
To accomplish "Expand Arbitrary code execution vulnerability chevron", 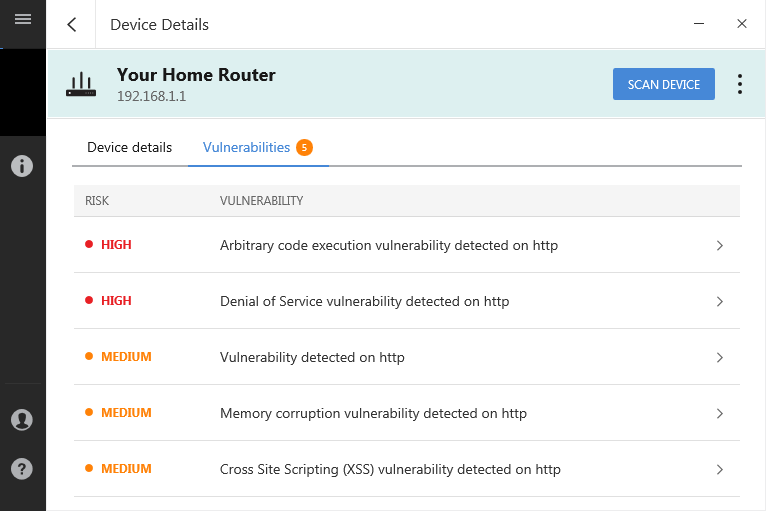I will (x=720, y=245).
